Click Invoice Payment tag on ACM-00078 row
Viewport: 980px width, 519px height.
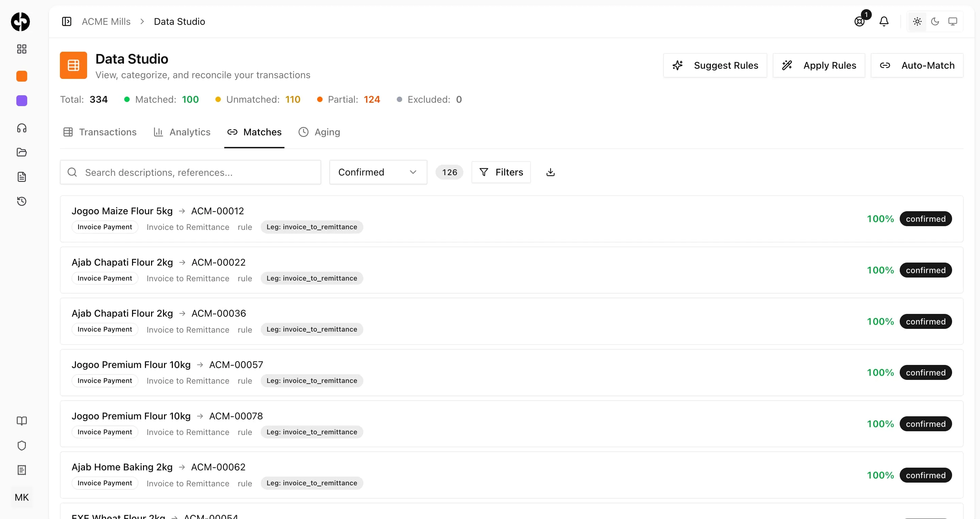point(104,432)
